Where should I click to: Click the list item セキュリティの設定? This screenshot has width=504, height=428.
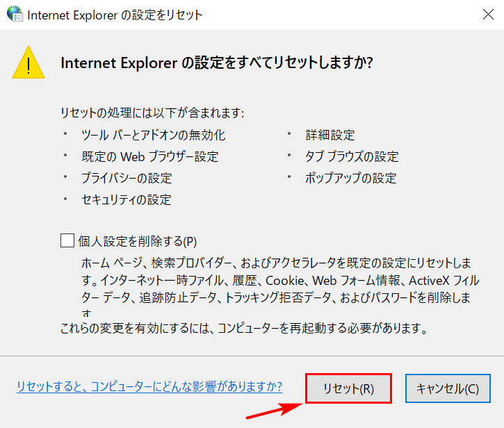click(127, 200)
